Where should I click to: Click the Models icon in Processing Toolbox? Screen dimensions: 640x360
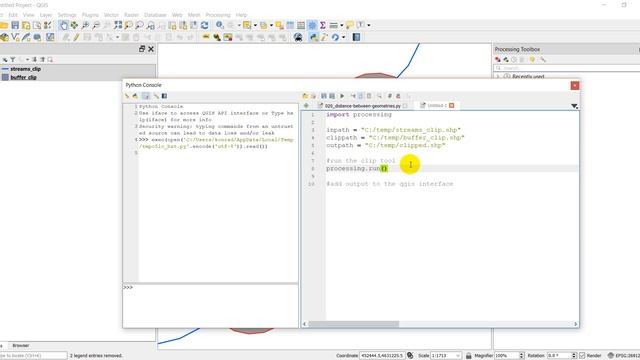pos(498,60)
